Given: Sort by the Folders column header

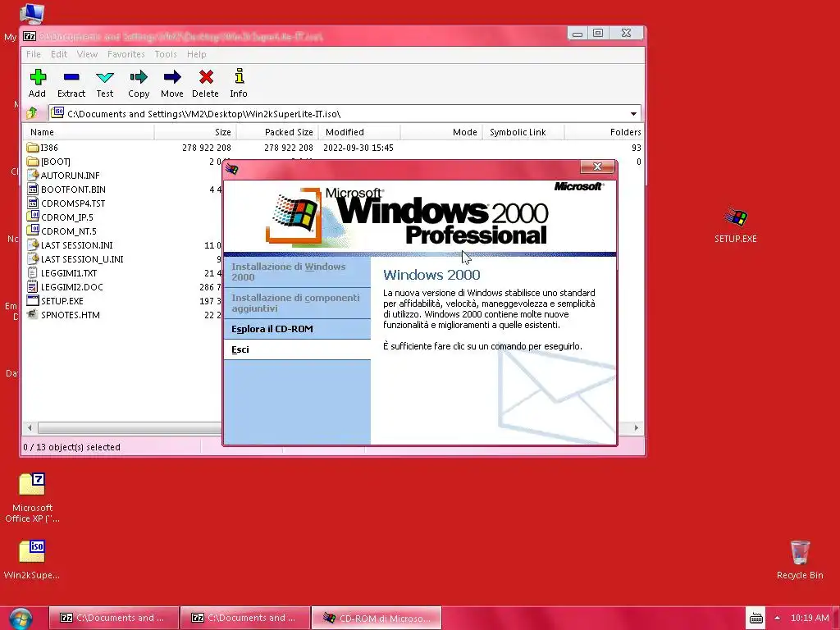Looking at the screenshot, I should tap(604, 132).
